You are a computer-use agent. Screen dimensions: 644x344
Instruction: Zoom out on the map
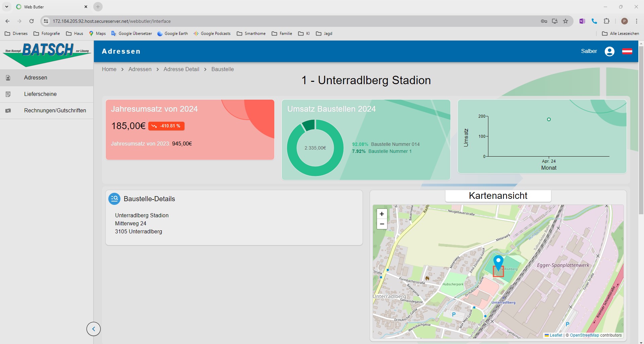coord(382,224)
